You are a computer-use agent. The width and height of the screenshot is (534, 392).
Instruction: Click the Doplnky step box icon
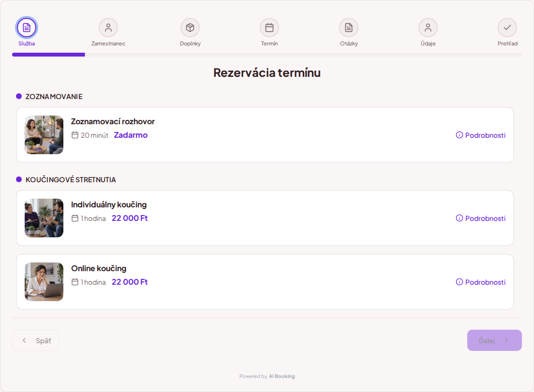[190, 28]
